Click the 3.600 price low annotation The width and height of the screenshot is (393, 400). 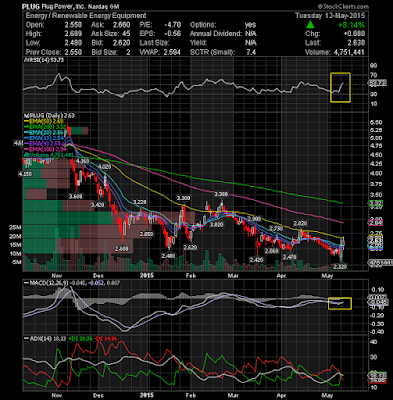point(75,196)
